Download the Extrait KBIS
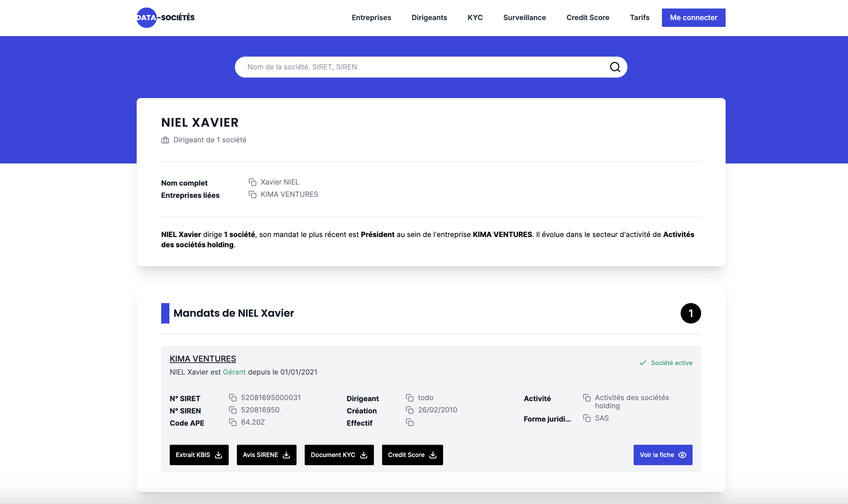Image resolution: width=848 pixels, height=504 pixels. pos(199,455)
